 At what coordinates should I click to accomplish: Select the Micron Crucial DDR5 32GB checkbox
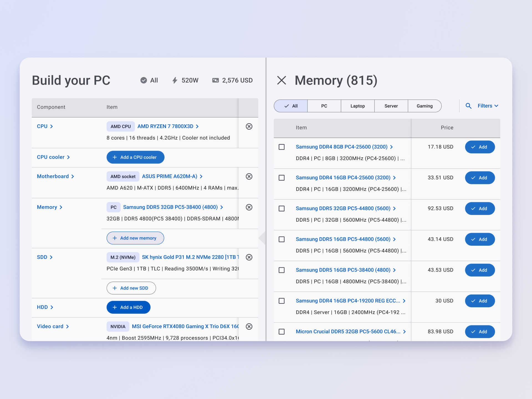pos(282,332)
